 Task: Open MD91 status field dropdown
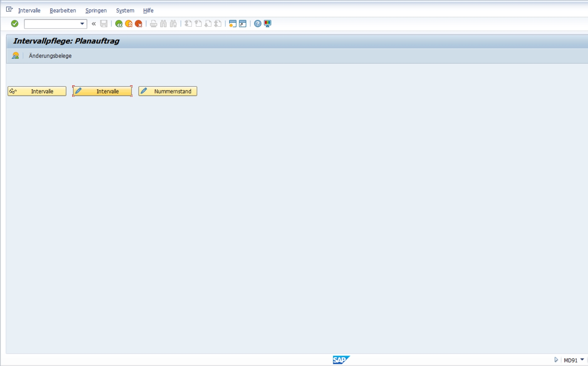[x=582, y=360]
